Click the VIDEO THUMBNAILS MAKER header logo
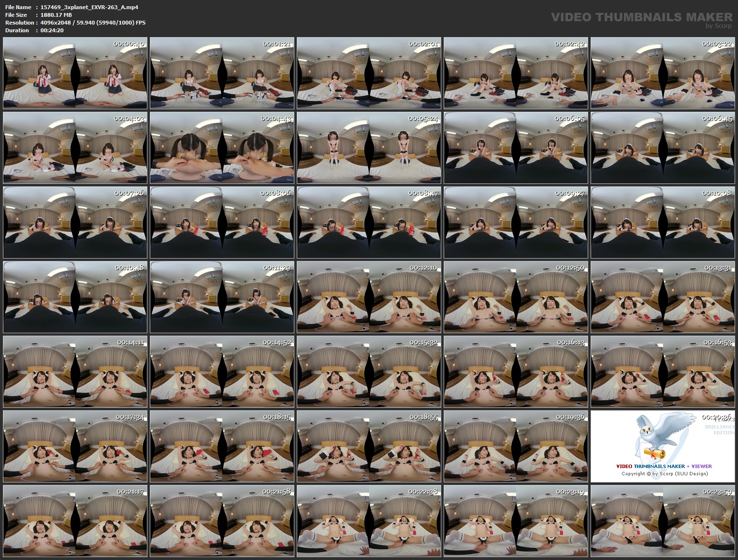 (x=641, y=16)
